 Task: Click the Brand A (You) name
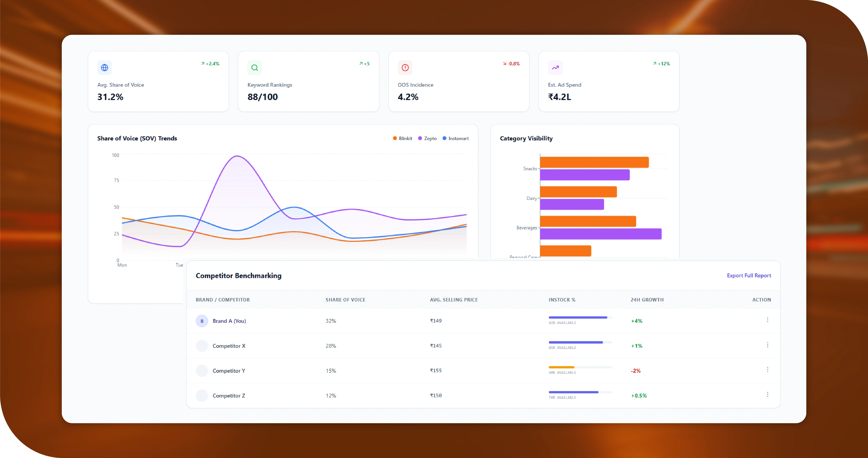[229, 321]
